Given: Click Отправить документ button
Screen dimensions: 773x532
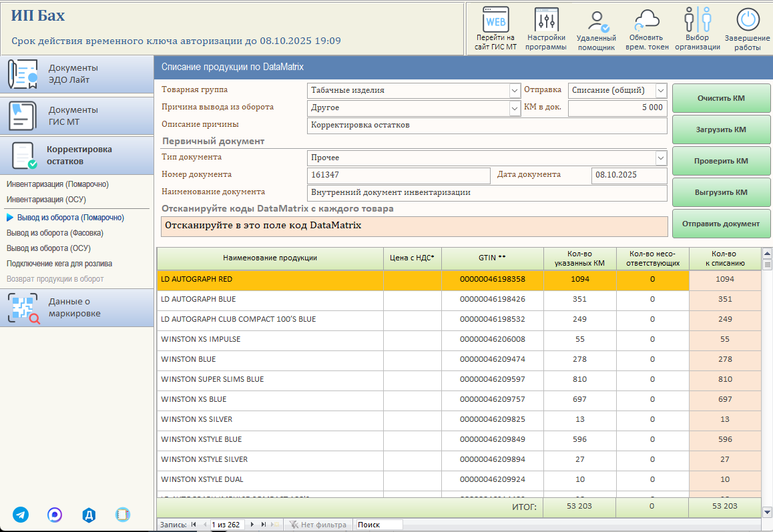Looking at the screenshot, I should coord(721,224).
